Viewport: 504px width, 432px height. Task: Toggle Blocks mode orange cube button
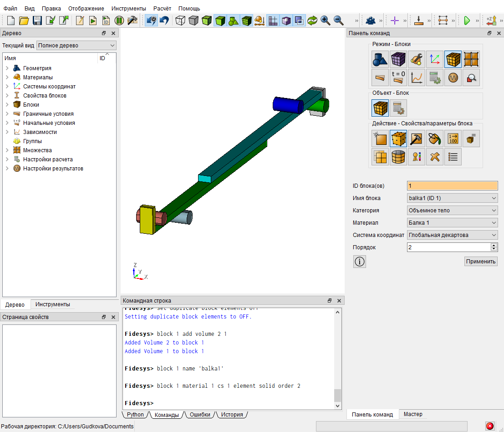(x=453, y=59)
